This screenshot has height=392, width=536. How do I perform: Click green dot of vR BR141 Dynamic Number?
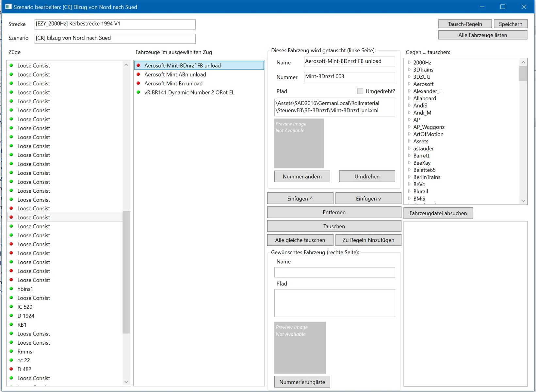point(138,92)
